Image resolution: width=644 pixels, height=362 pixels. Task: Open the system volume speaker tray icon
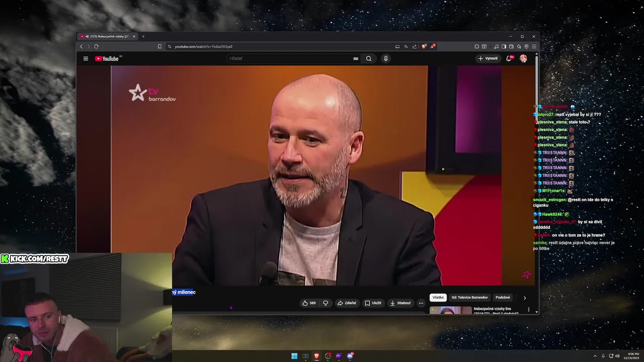[x=618, y=356]
